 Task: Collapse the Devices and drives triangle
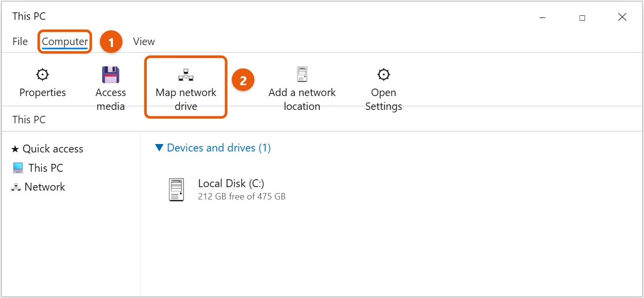tap(159, 148)
